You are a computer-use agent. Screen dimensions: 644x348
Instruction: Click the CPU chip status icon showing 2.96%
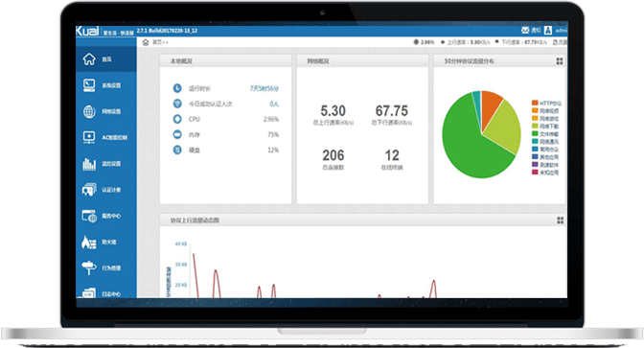[x=416, y=42]
